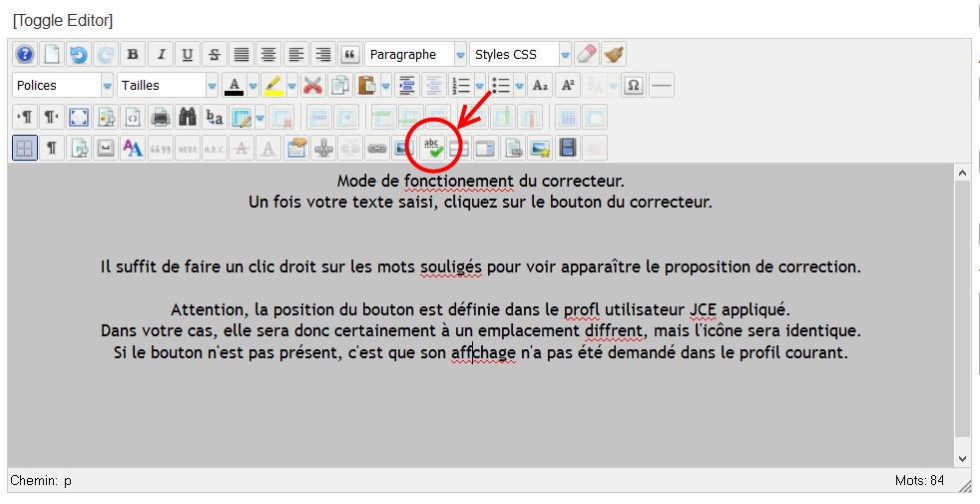
Task: Toggle underline formatting
Action: (x=187, y=55)
